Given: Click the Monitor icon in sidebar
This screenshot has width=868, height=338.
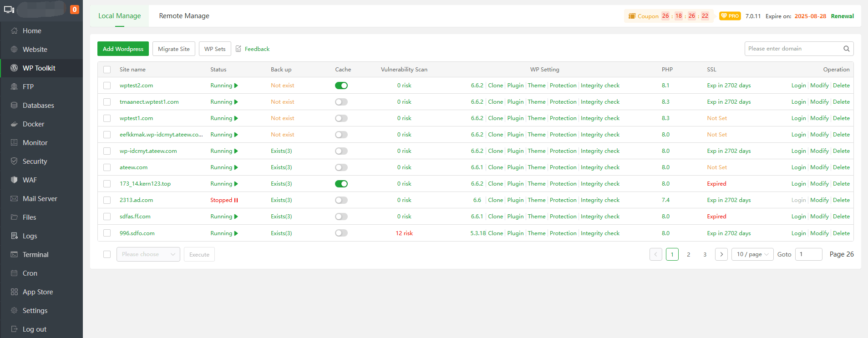Looking at the screenshot, I should (14, 143).
